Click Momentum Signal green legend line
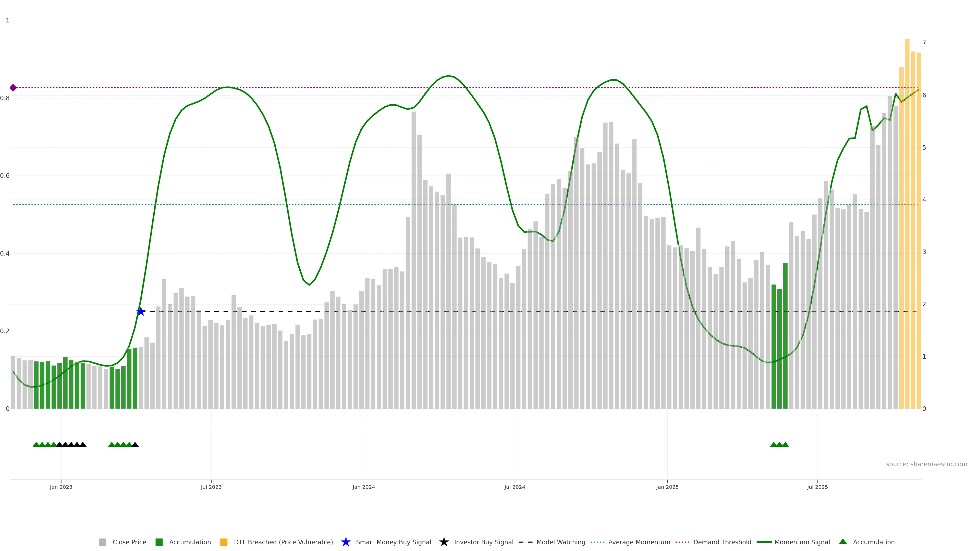This screenshot has width=980, height=551. coord(764,542)
